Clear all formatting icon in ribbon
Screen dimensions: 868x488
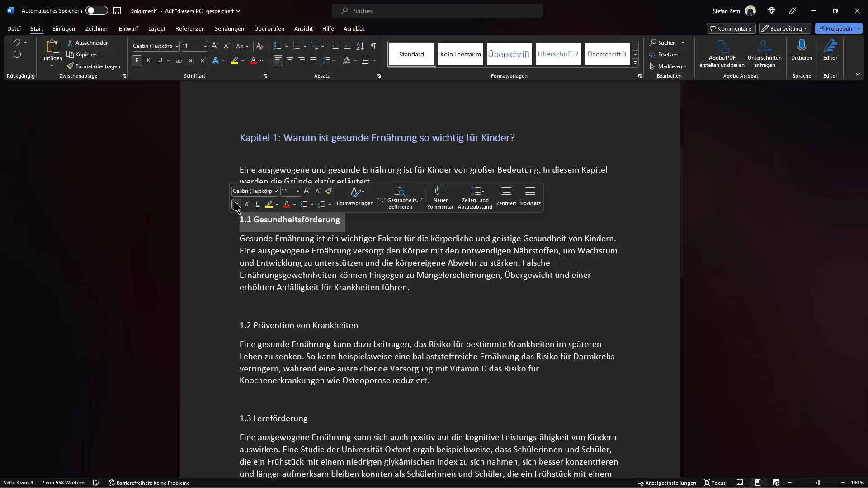pos(259,46)
